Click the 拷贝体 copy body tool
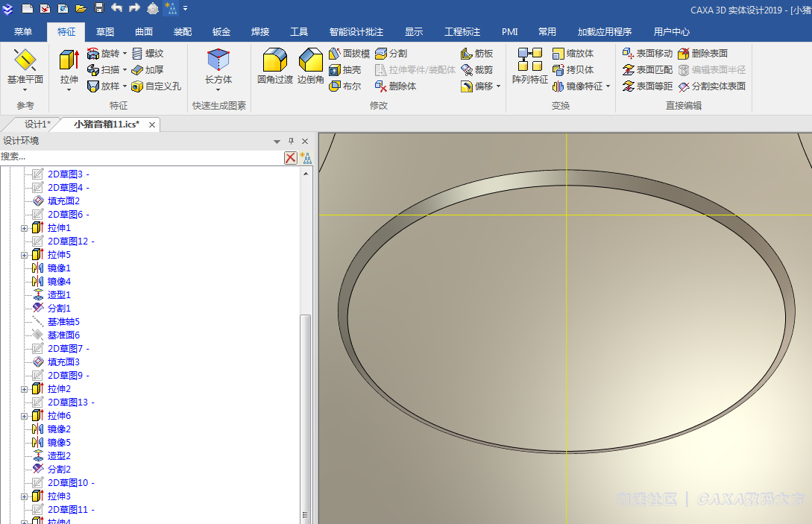This screenshot has width=812, height=524. pyautogui.click(x=573, y=70)
